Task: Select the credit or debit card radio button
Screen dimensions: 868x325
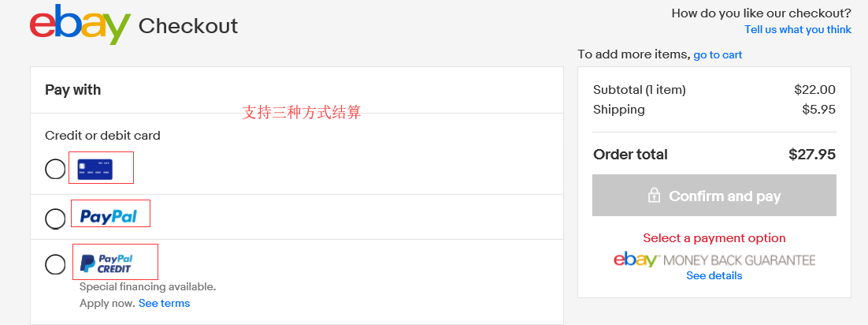Action: [55, 169]
